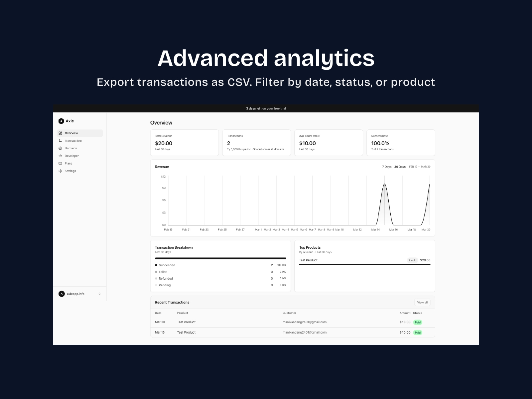Image resolution: width=532 pixels, height=399 pixels.
Task: Click the Developer code icon
Action: click(x=60, y=156)
